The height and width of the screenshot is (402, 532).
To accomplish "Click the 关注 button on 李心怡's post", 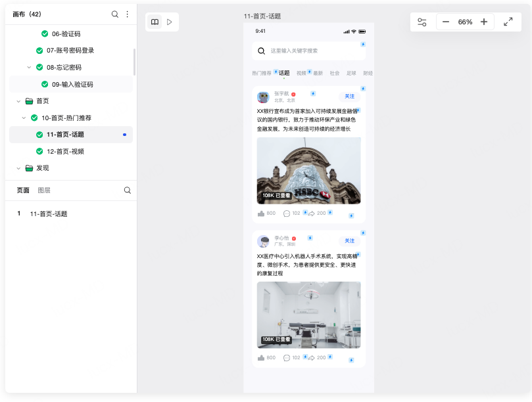I will tap(349, 241).
